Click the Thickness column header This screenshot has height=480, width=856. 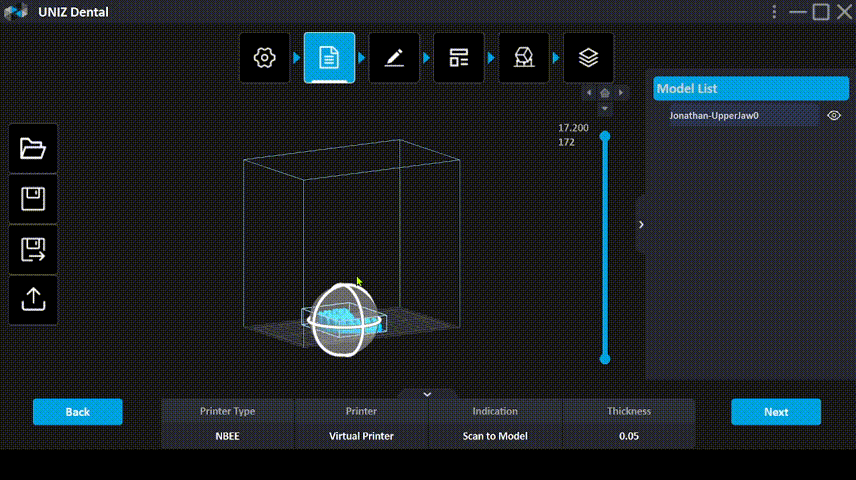coord(629,411)
